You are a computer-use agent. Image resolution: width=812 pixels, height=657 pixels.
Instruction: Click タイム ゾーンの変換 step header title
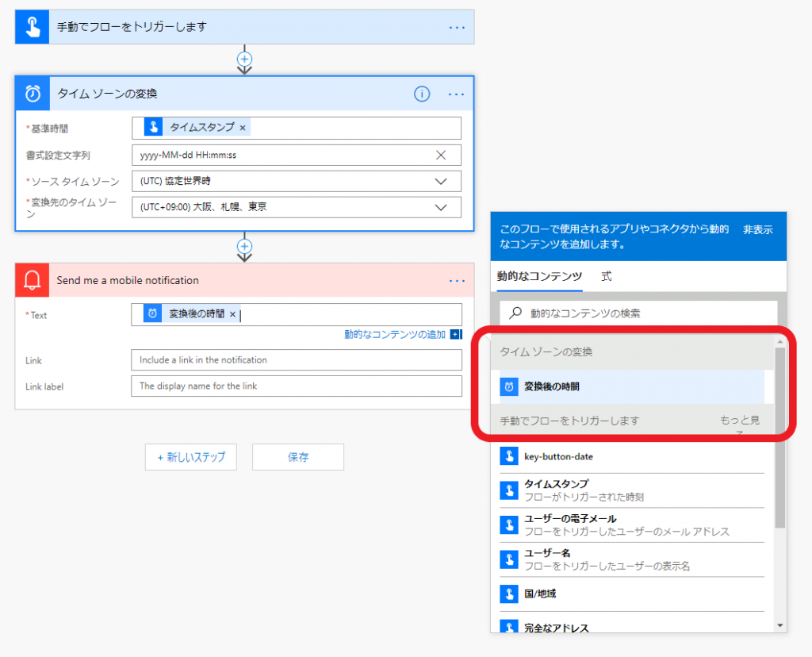click(x=107, y=94)
